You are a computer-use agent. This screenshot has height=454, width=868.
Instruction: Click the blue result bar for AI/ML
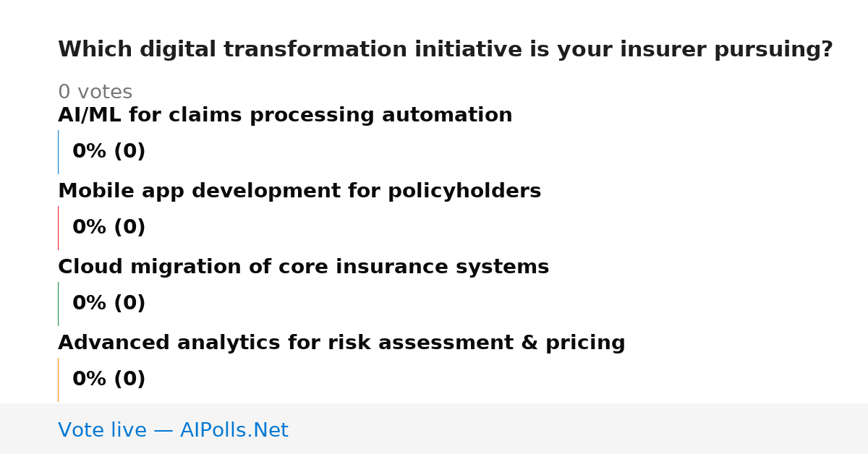(58, 152)
